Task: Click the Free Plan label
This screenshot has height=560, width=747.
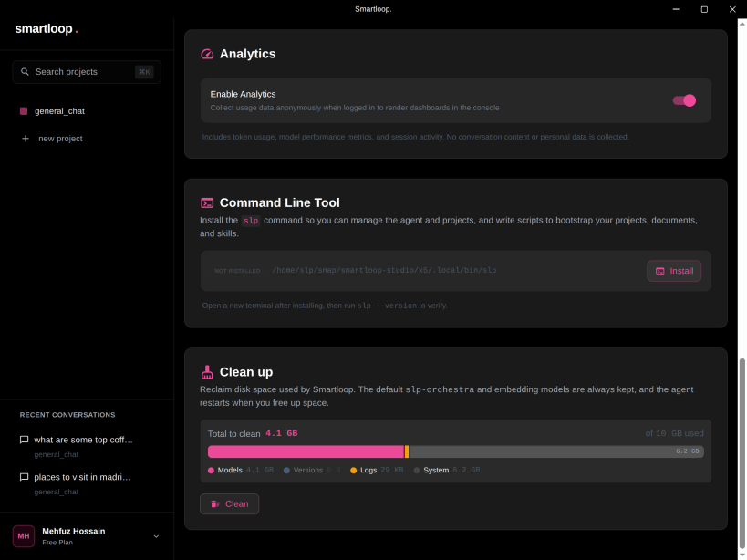Action: tap(57, 543)
